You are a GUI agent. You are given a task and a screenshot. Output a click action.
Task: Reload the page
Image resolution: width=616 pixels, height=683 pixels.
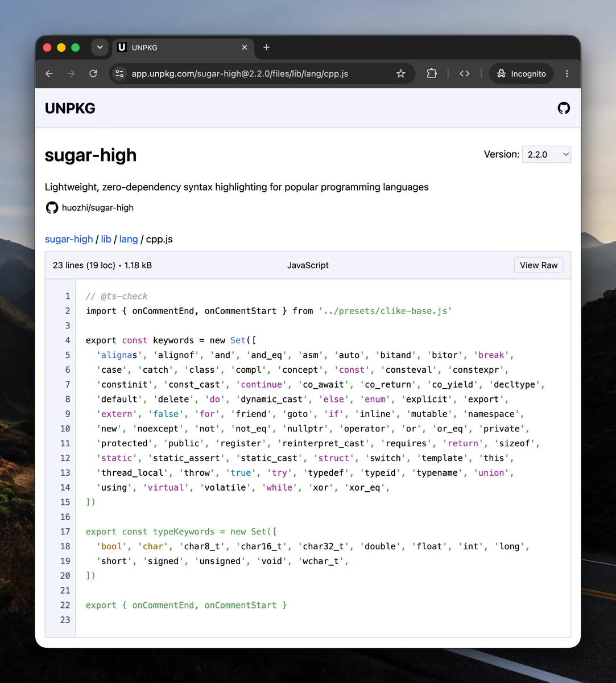pos(93,73)
